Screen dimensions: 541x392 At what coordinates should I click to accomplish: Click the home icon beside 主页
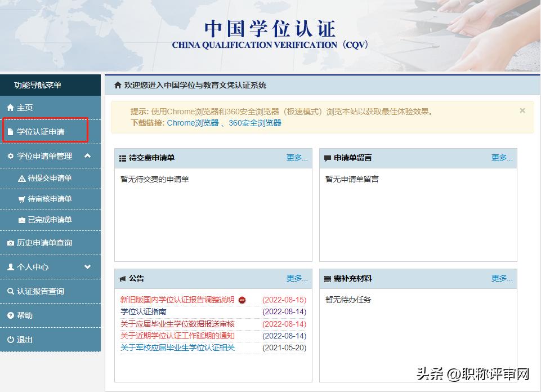tap(10, 108)
